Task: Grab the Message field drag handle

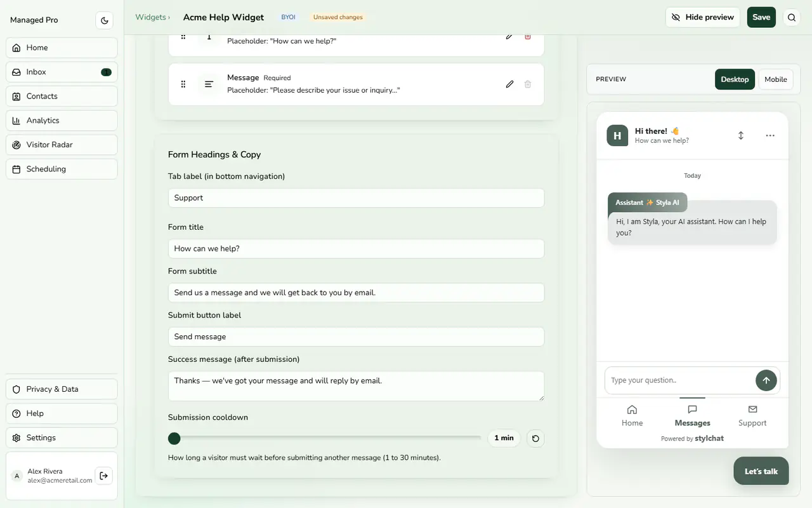Action: coord(183,84)
